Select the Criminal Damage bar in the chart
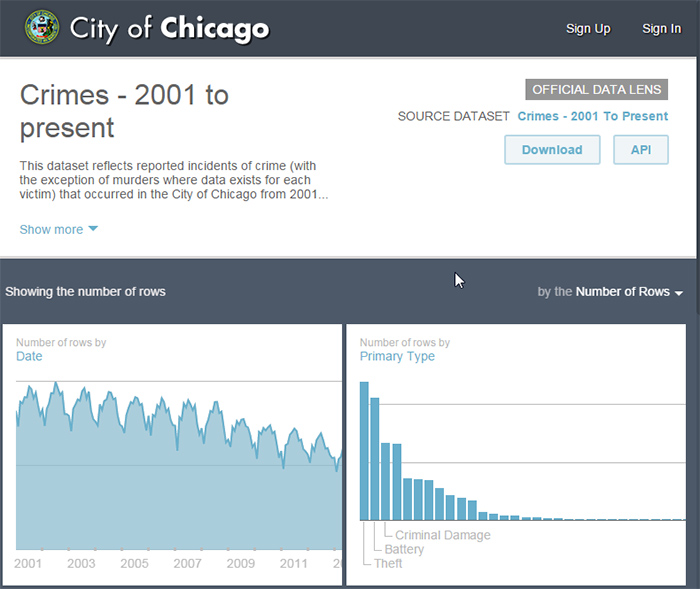700x589 pixels. coord(386,481)
